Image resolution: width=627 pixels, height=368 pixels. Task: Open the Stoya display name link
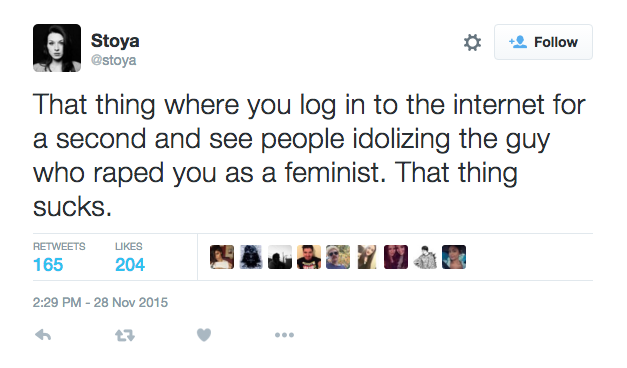tap(115, 40)
